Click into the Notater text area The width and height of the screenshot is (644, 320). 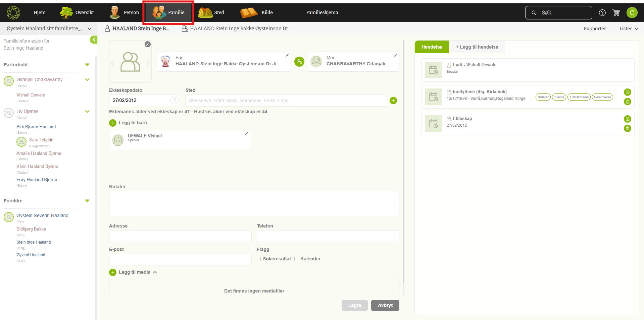click(254, 203)
